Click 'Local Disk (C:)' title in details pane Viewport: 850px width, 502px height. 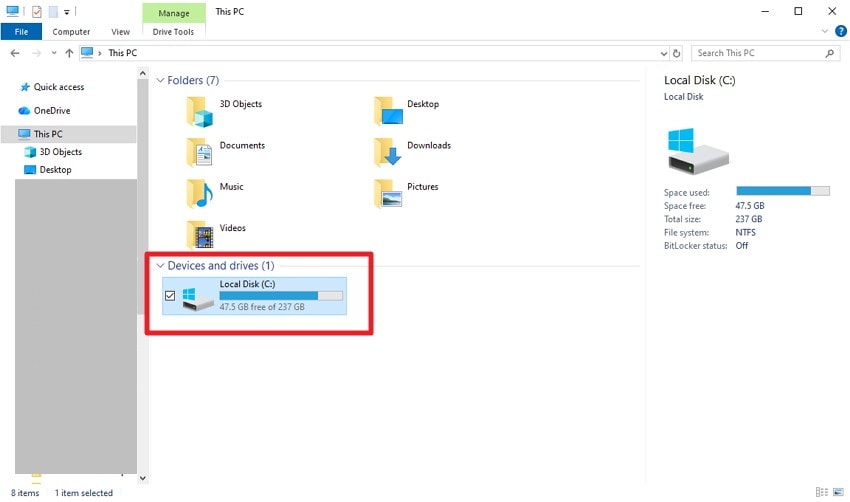click(699, 80)
